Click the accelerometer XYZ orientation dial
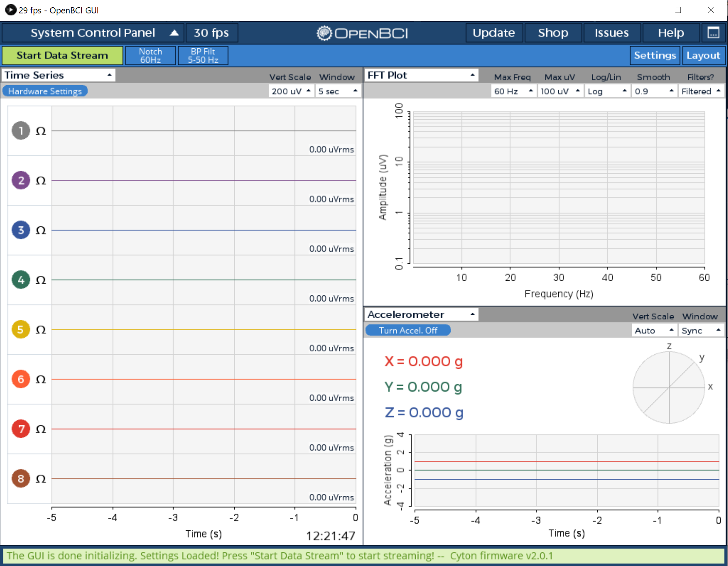 [669, 387]
